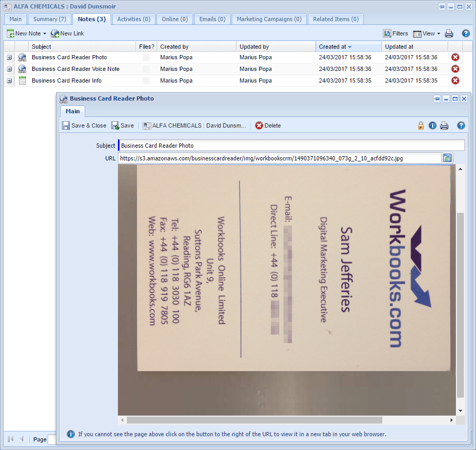The height and width of the screenshot is (450, 476).
Task: Toggle Files? checkbox for Business Card Reader Voice Note
Action: point(147,69)
